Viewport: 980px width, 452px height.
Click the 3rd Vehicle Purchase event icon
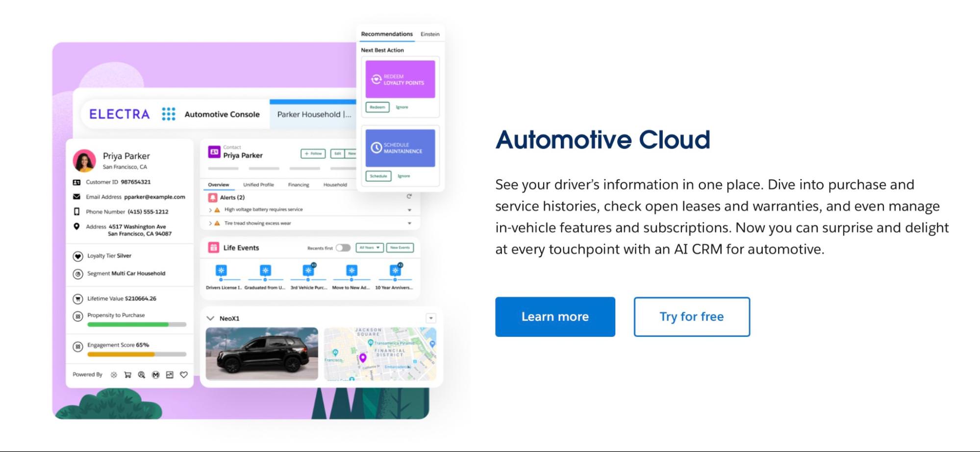pos(308,271)
